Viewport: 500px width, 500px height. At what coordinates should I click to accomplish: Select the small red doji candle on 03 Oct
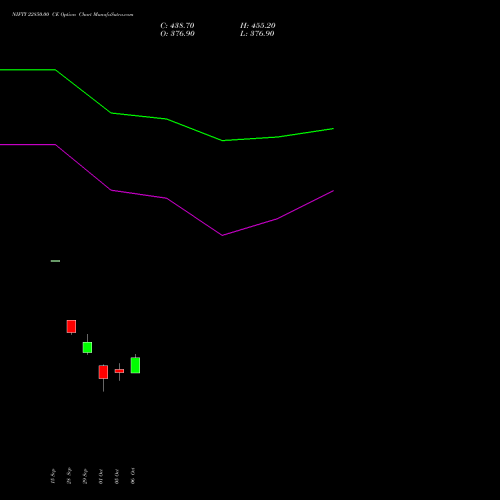[119, 371]
